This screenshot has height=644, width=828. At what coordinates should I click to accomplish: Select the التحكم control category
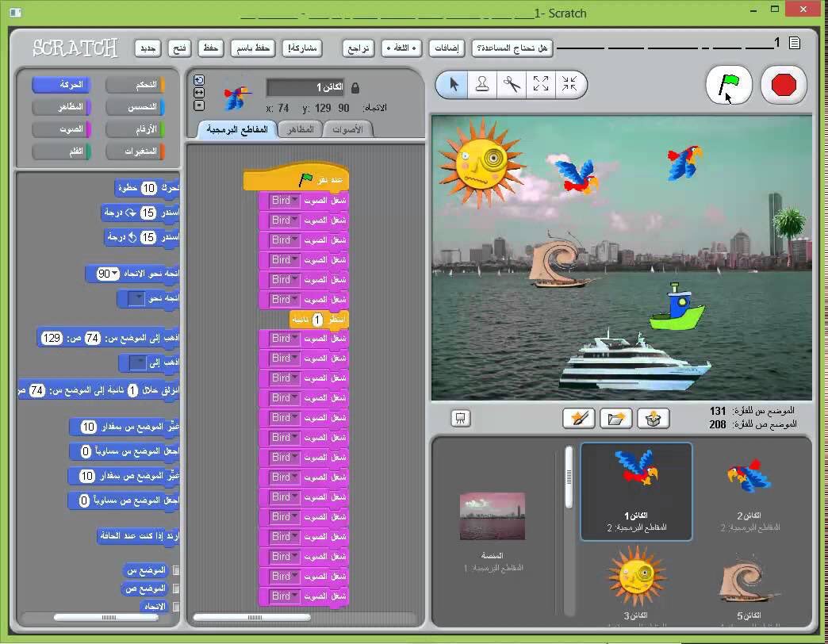pos(135,84)
